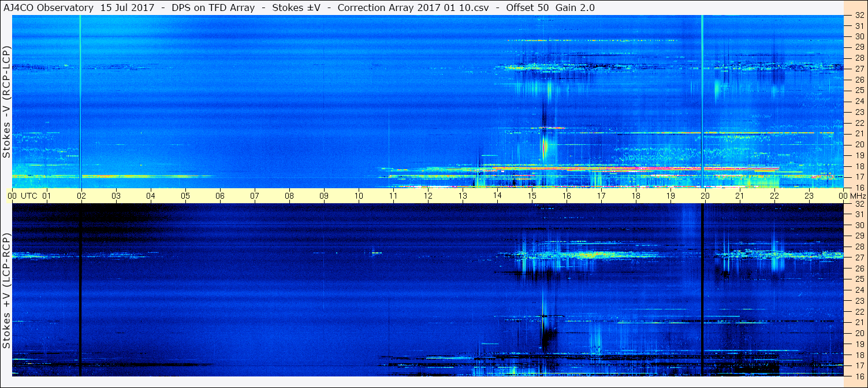Click hour label 05 on UTC time axis
The height and width of the screenshot is (388, 868).
coord(185,196)
